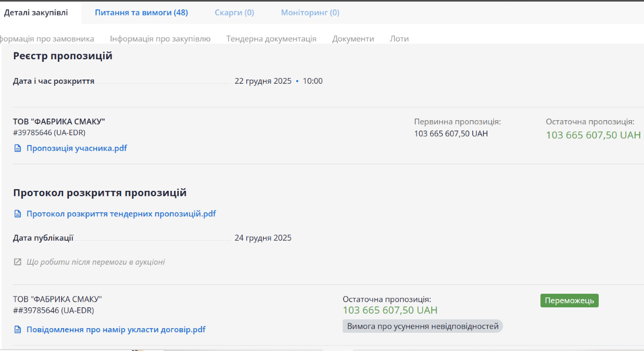Click the large green Остаточна пропозиція amount in Реєстр пропозицій
This screenshot has height=351, width=644.
(x=593, y=135)
